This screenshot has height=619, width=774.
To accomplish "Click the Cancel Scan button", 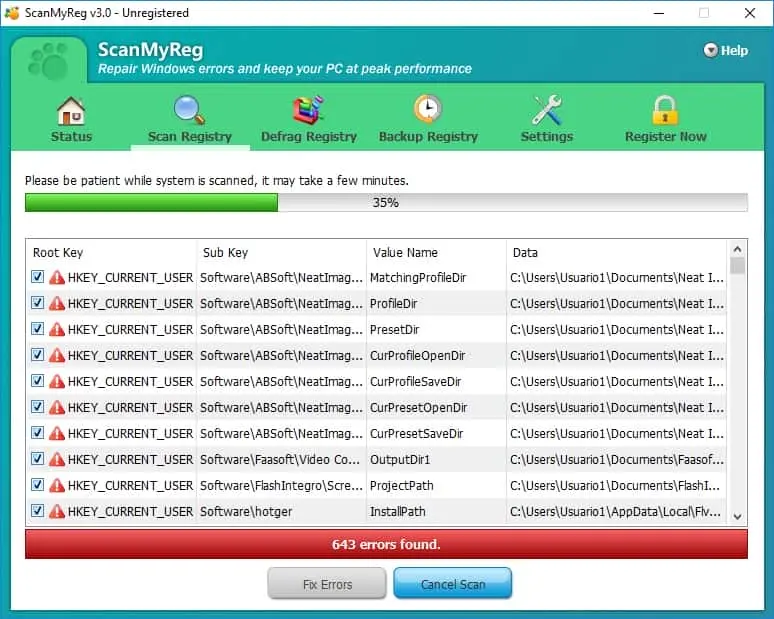I will [453, 584].
